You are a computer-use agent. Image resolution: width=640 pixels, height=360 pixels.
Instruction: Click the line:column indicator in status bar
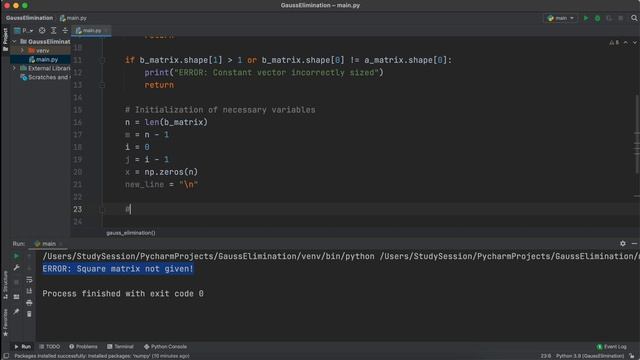point(545,356)
